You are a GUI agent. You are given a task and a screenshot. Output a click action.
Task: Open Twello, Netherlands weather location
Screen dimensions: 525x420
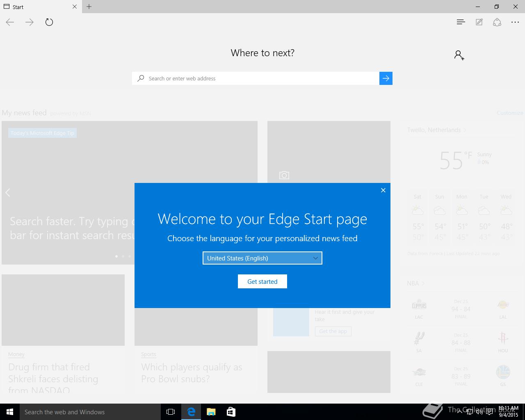coord(436,130)
